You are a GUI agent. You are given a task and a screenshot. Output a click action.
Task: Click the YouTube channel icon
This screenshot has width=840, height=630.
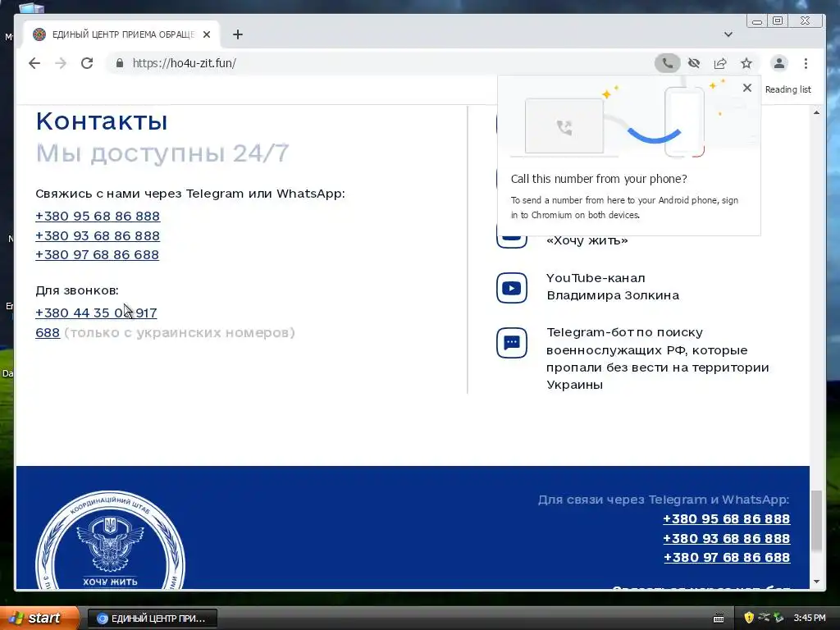pyautogui.click(x=512, y=288)
